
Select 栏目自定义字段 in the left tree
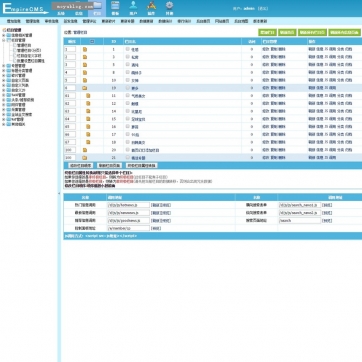coord(29,56)
